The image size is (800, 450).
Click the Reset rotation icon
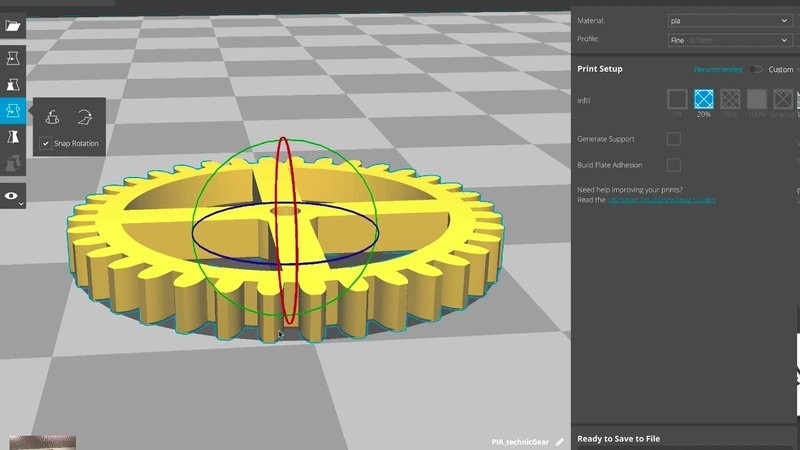(53, 117)
